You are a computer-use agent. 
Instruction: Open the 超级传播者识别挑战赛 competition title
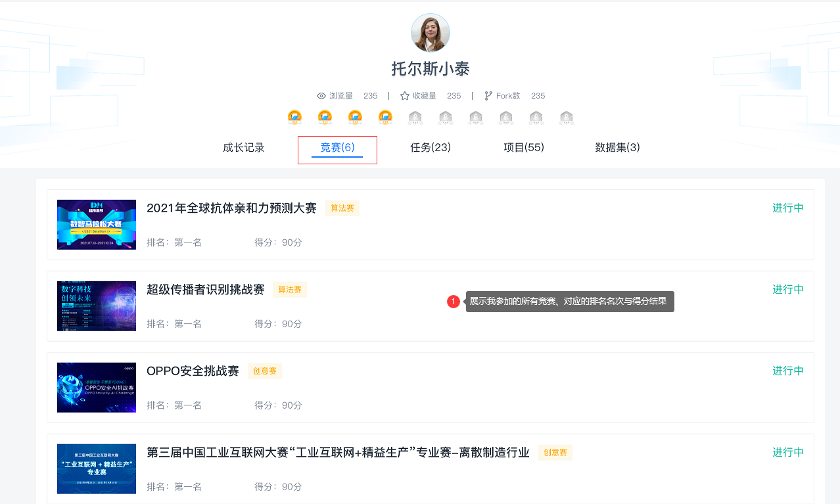click(x=205, y=290)
